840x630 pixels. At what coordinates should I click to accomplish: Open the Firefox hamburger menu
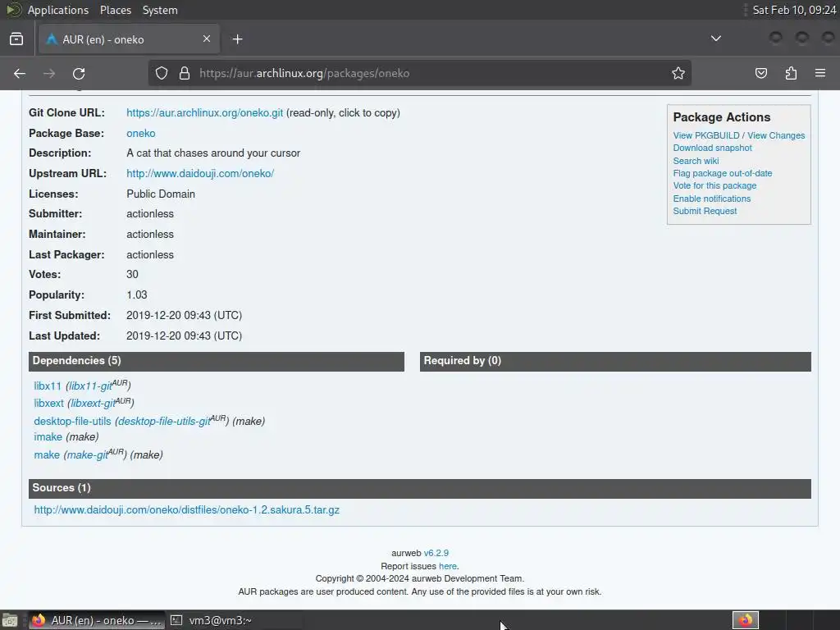(x=820, y=73)
